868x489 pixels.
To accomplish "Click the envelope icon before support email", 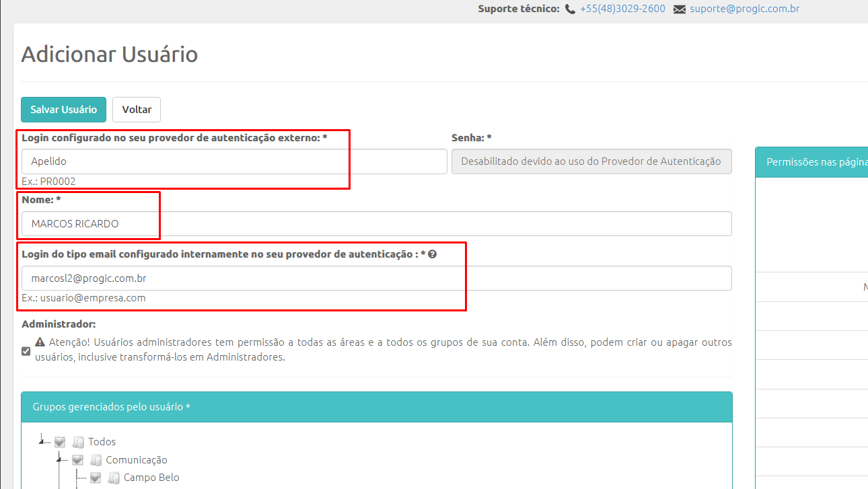I will pos(678,9).
